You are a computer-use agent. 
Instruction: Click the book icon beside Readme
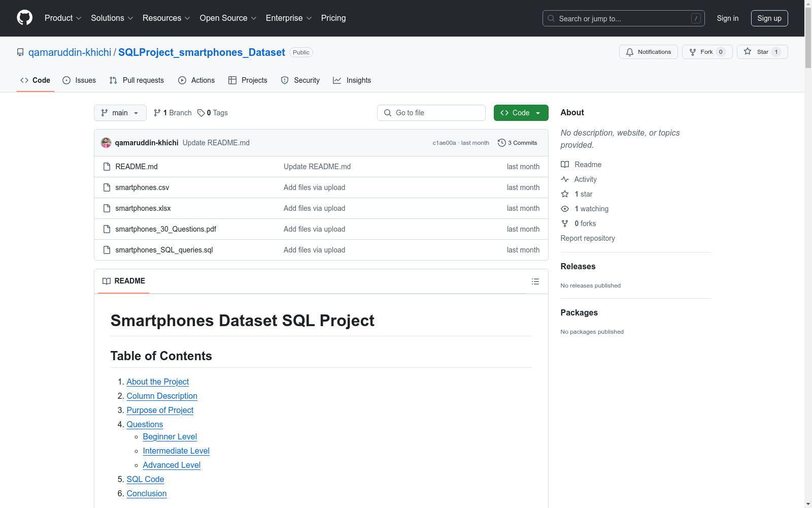(x=565, y=165)
